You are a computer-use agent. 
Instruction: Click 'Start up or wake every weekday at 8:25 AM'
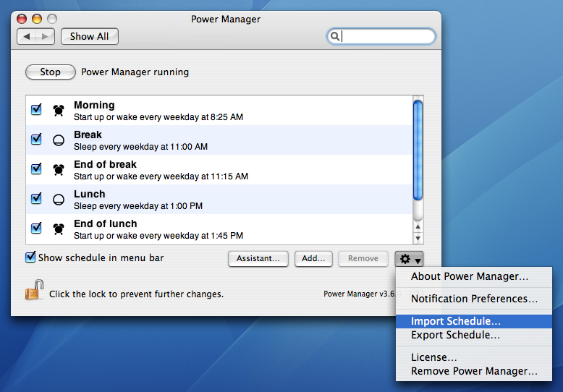coord(158,117)
